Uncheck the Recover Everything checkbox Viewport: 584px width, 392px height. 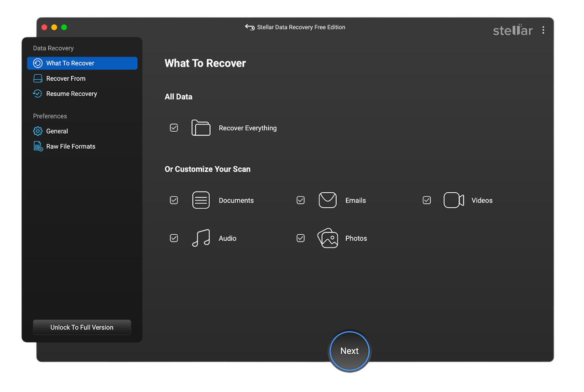click(174, 128)
